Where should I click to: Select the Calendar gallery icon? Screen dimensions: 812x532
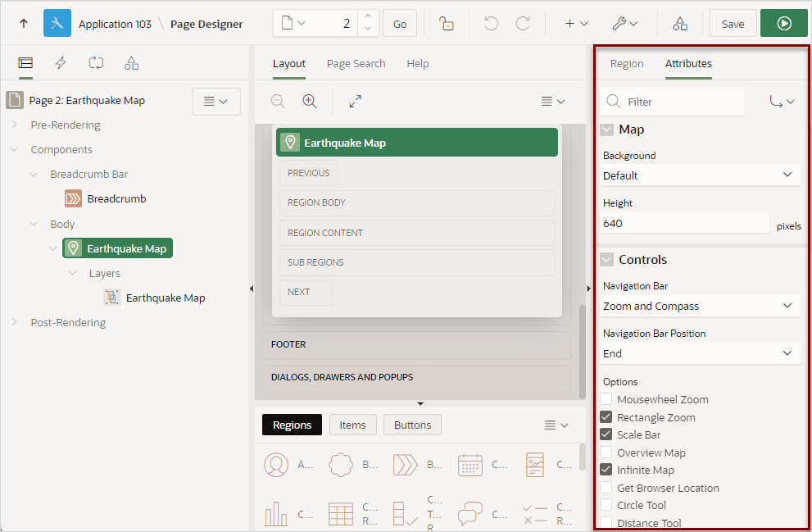(470, 465)
